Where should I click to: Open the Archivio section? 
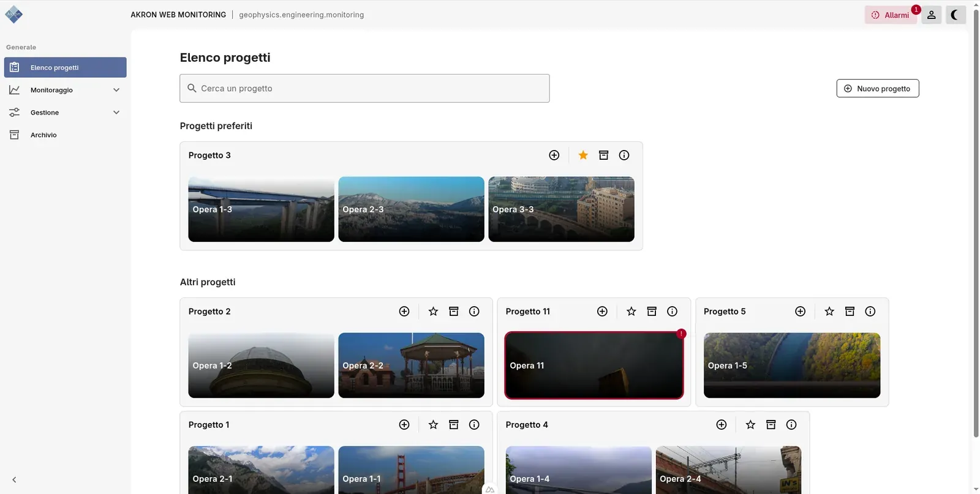(x=66, y=135)
